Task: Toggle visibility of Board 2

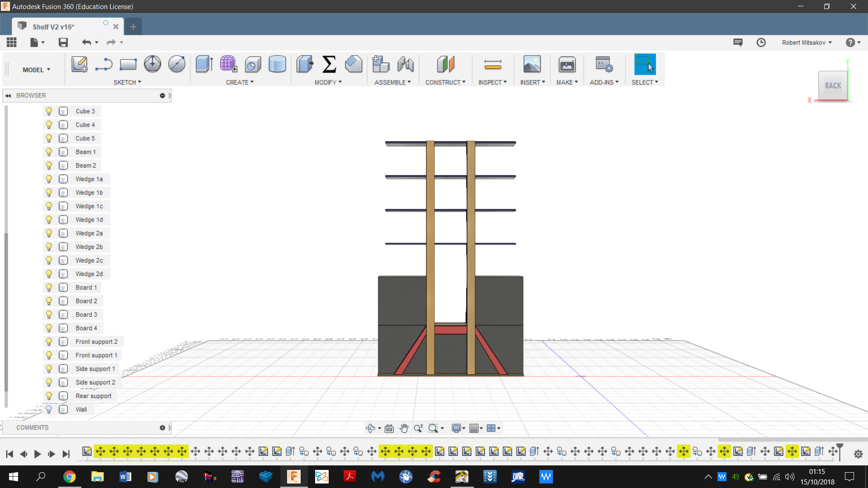Action: [x=49, y=301]
